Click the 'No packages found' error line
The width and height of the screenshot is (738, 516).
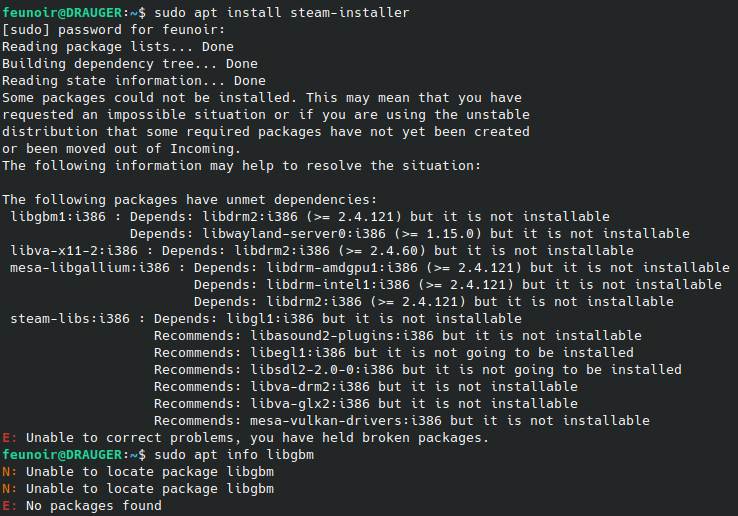pos(94,506)
